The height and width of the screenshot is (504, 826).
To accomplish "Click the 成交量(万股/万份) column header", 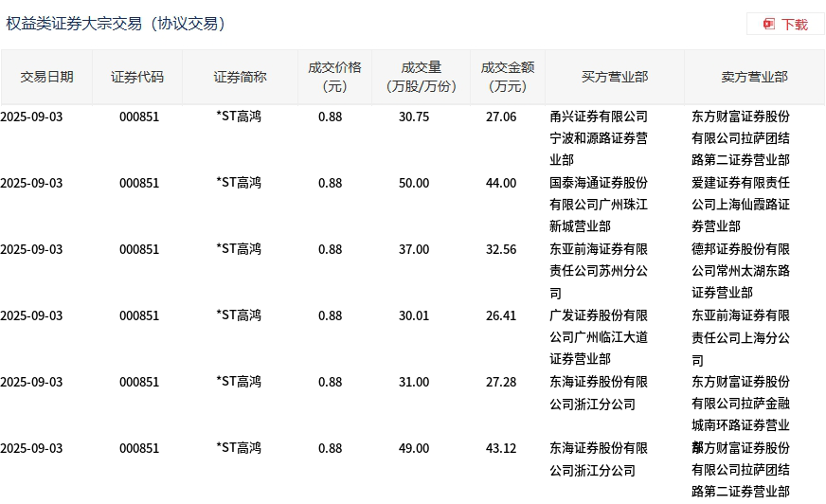I will pyautogui.click(x=421, y=77).
